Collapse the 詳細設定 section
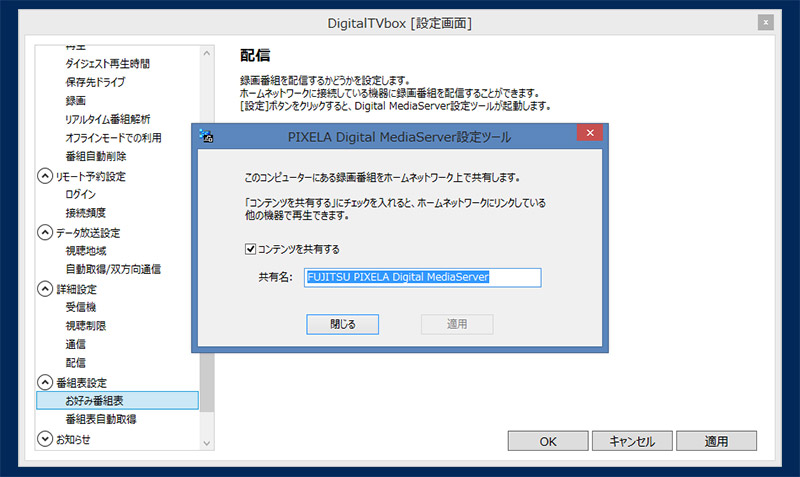 click(x=45, y=288)
